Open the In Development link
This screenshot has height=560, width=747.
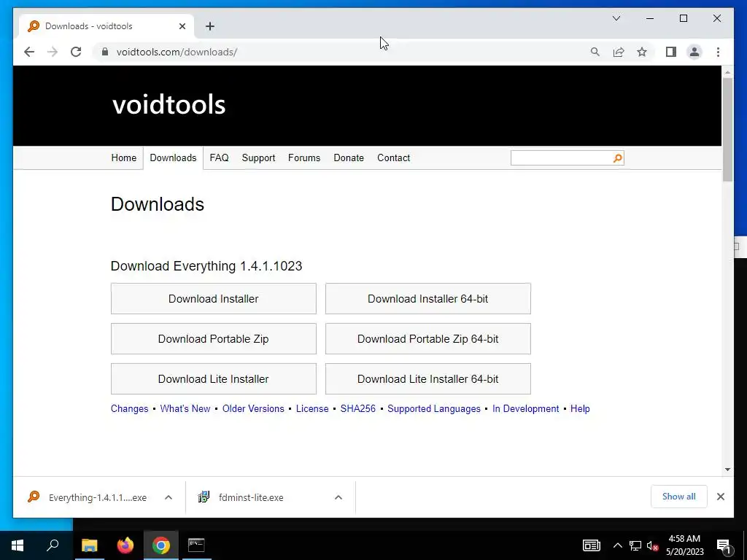525,408
